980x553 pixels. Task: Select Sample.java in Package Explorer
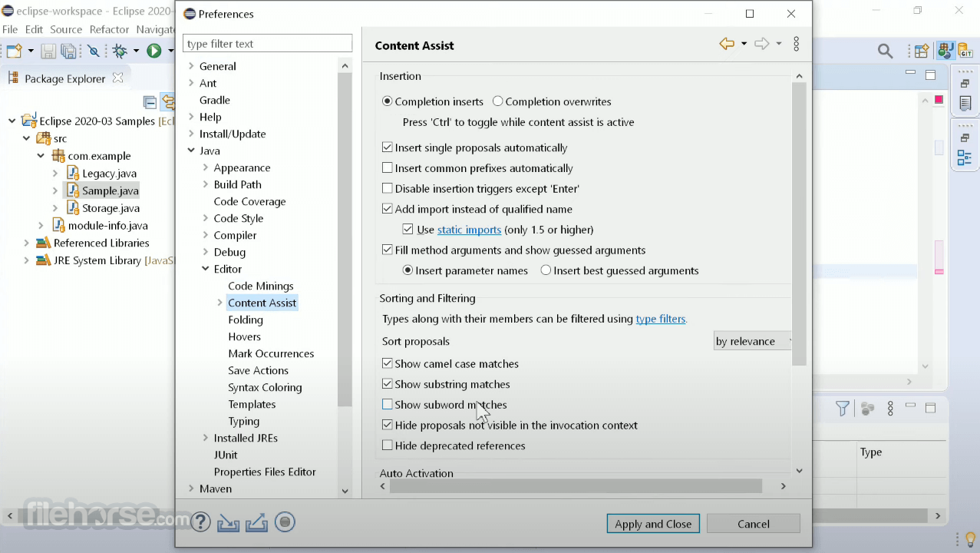[111, 190]
